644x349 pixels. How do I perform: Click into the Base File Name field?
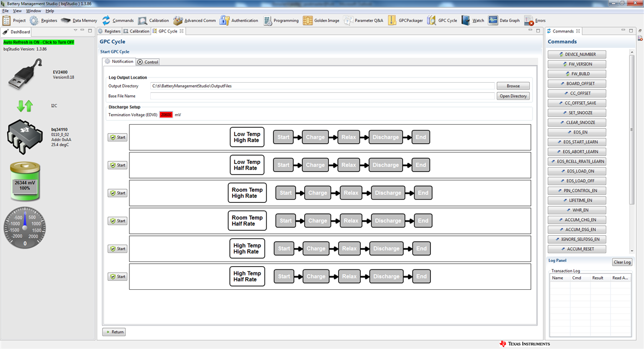(x=323, y=96)
